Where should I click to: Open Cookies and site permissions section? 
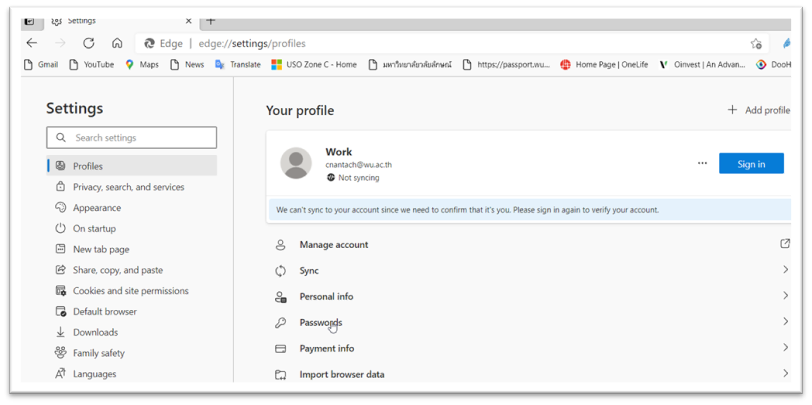click(x=130, y=291)
